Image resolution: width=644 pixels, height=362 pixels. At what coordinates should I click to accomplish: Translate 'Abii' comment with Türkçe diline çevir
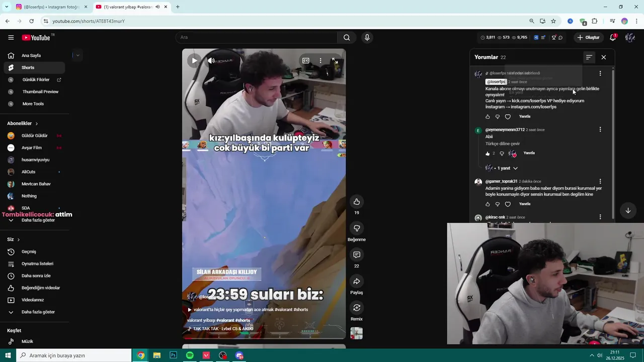tap(503, 144)
